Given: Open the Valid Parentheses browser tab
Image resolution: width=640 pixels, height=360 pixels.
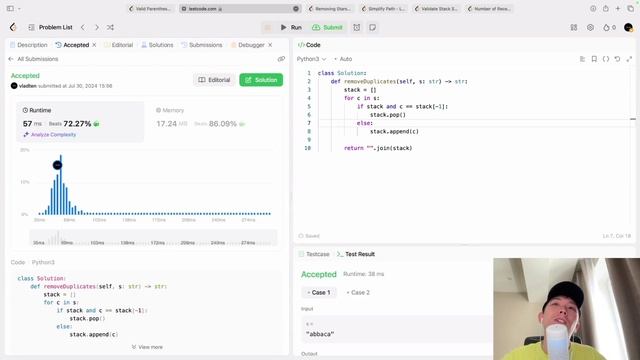Looking at the screenshot, I should tap(151, 9).
